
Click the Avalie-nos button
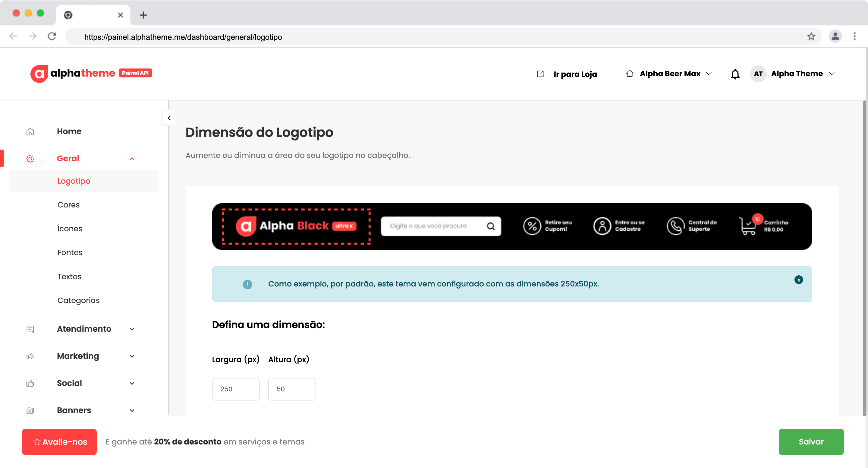59,442
